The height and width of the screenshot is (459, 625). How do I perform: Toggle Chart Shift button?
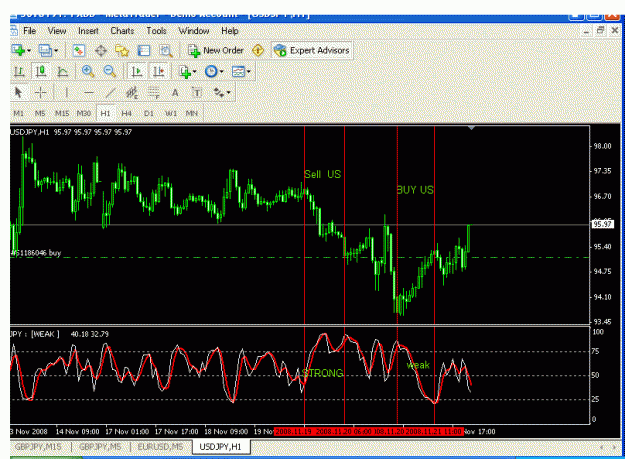pos(159,72)
